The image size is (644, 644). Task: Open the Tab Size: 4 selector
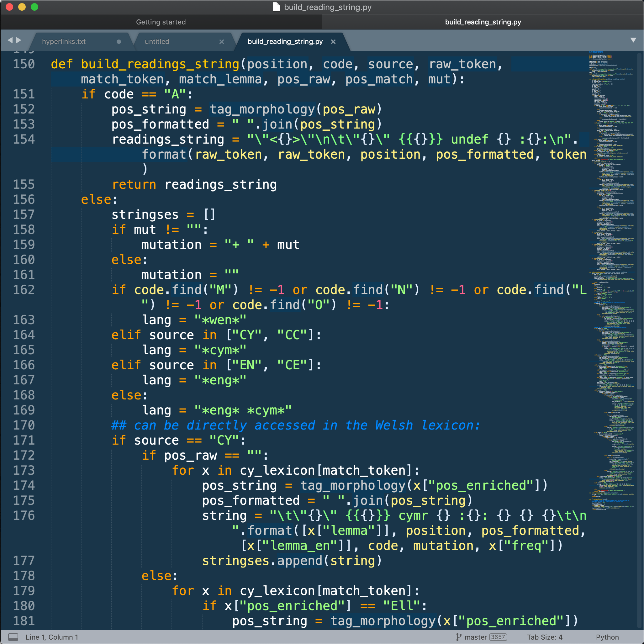[x=545, y=637]
